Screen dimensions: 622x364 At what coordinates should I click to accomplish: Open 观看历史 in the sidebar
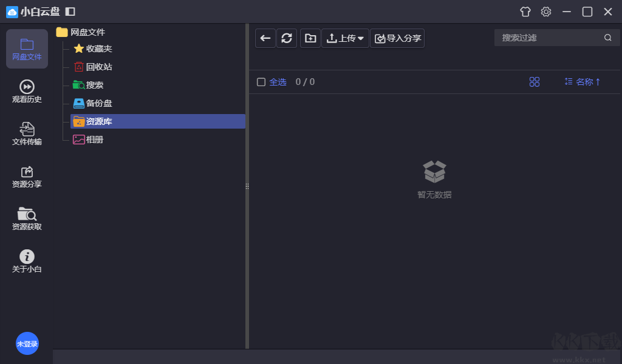click(x=27, y=92)
